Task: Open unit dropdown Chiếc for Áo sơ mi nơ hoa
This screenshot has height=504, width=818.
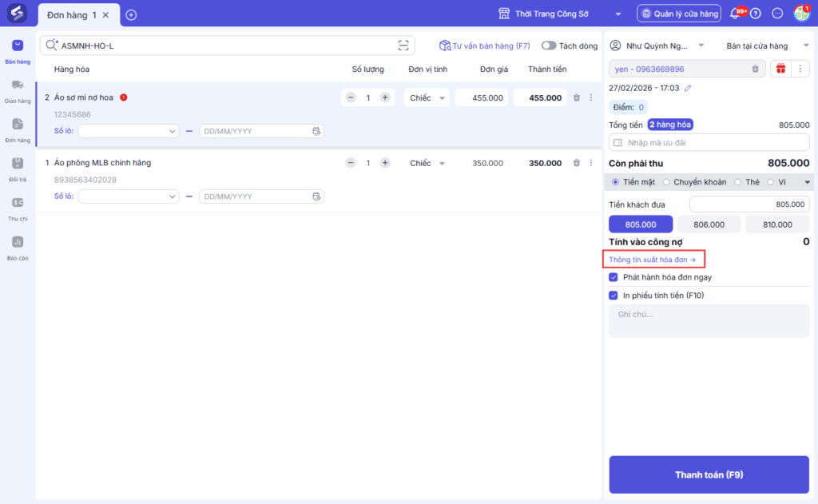Action: point(427,97)
